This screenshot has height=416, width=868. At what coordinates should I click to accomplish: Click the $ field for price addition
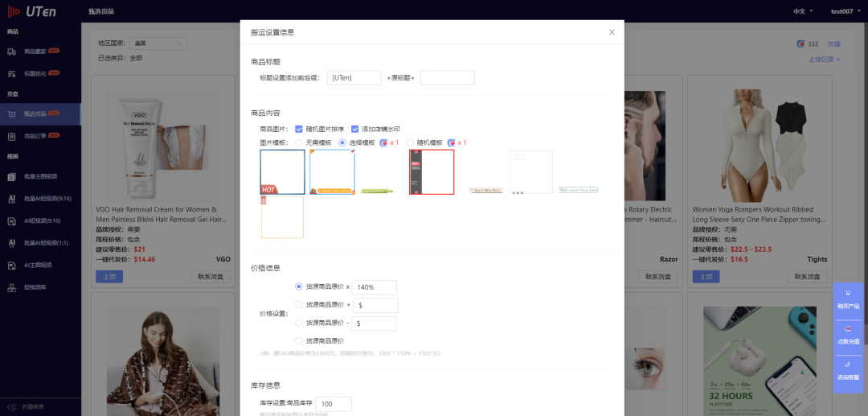[375, 305]
